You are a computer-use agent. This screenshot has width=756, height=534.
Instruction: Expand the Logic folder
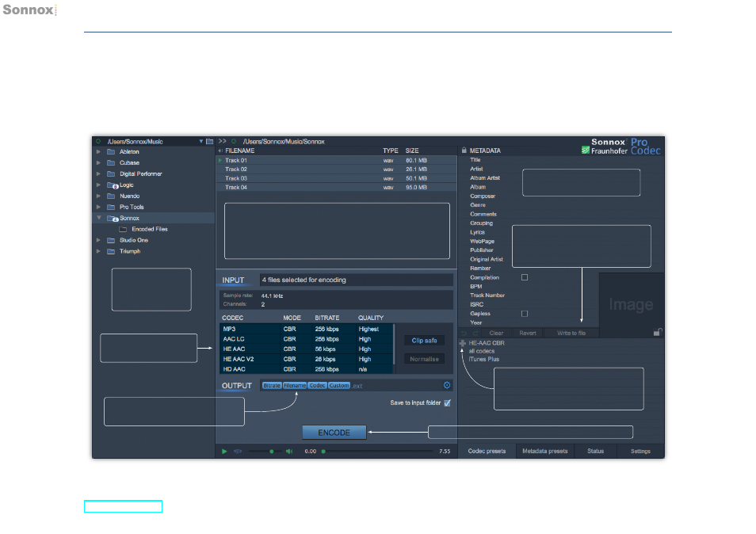[98, 185]
